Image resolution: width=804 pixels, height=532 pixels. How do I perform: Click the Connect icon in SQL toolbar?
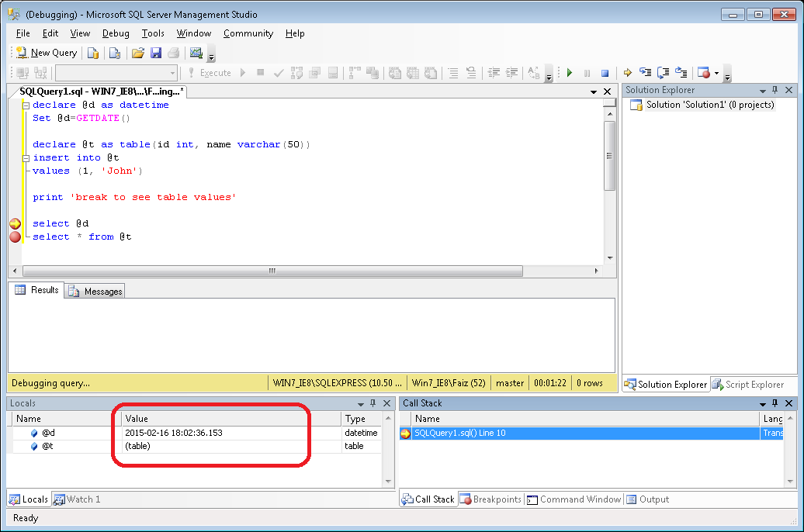tap(23, 73)
